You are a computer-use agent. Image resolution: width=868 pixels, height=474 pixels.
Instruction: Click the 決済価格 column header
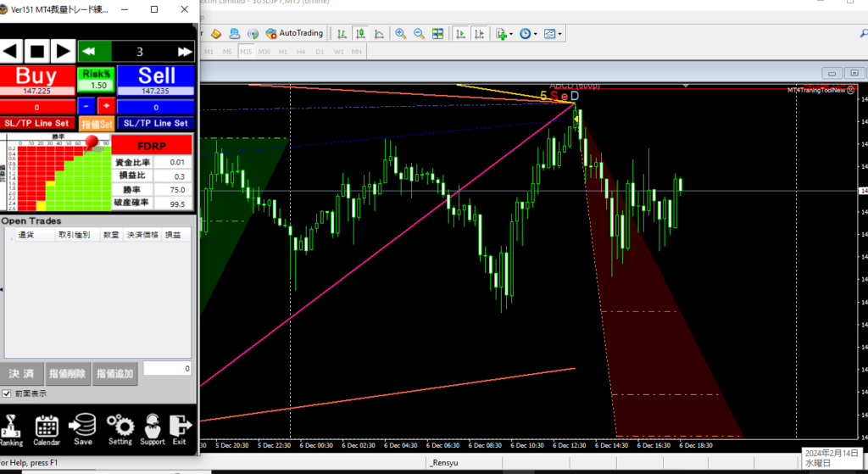pos(142,235)
